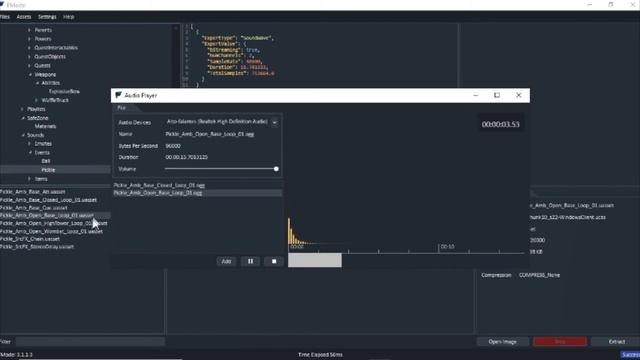Select the Ball tree item
This screenshot has height=360, width=640.
46,161
